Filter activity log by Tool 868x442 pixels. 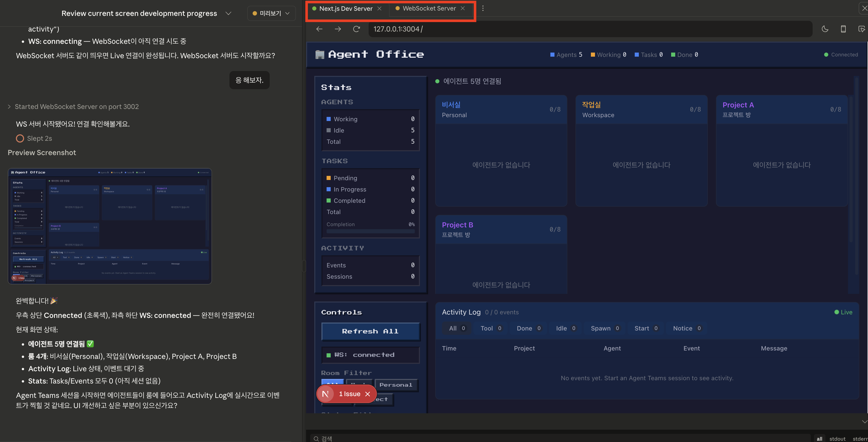tap(491, 328)
